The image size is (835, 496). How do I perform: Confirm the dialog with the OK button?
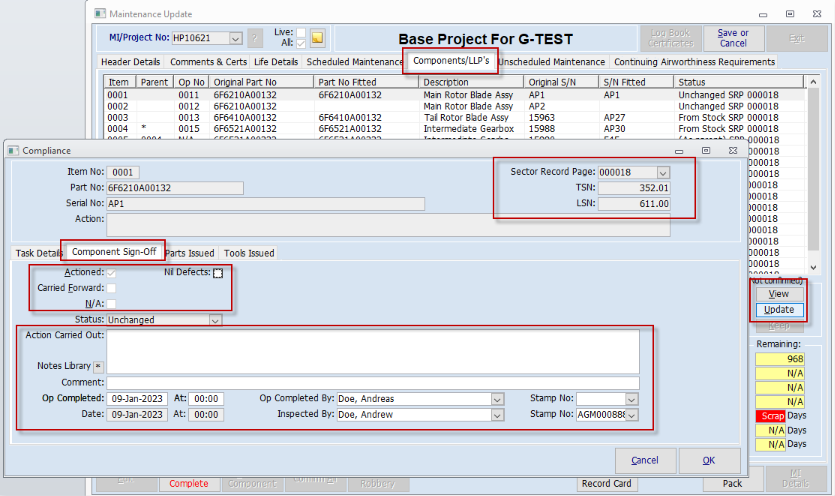[x=709, y=460]
